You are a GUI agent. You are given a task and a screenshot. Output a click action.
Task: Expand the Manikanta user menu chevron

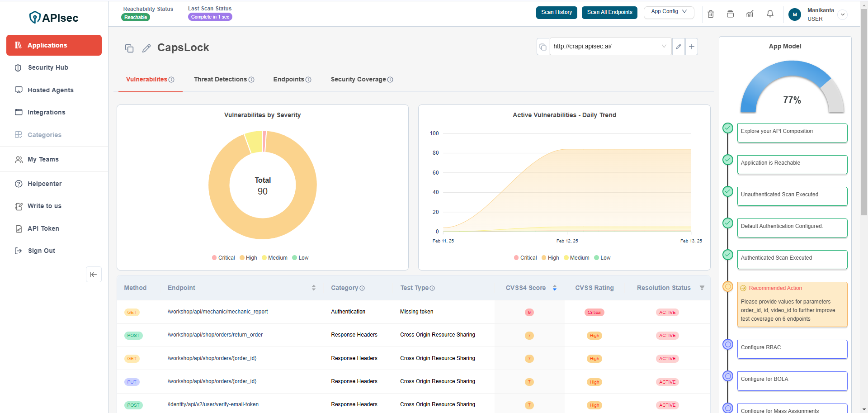842,14
